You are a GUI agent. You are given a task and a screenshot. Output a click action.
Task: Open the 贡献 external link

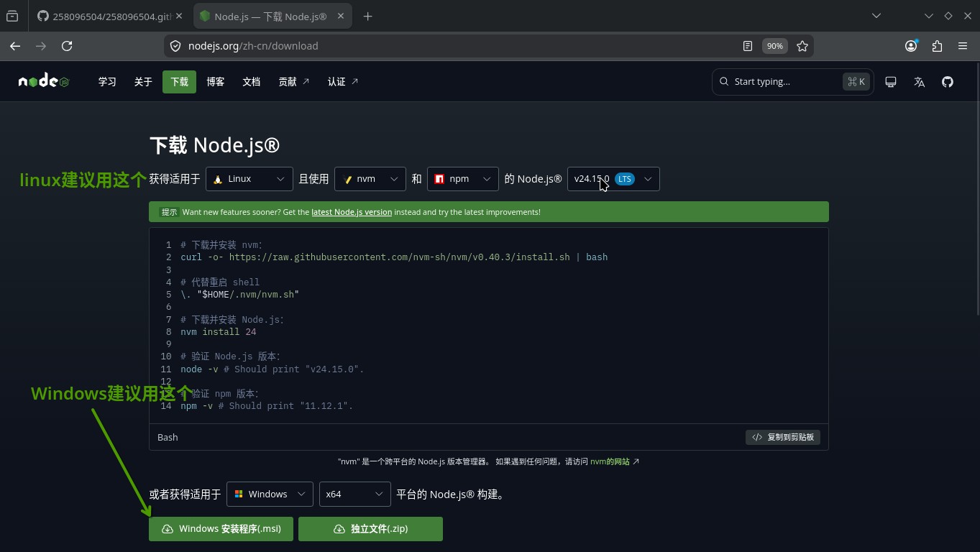(x=293, y=82)
